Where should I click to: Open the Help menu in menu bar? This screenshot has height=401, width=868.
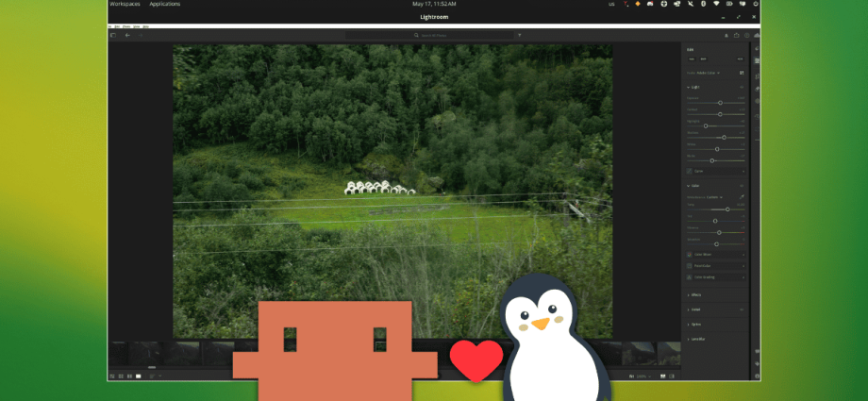(x=145, y=26)
